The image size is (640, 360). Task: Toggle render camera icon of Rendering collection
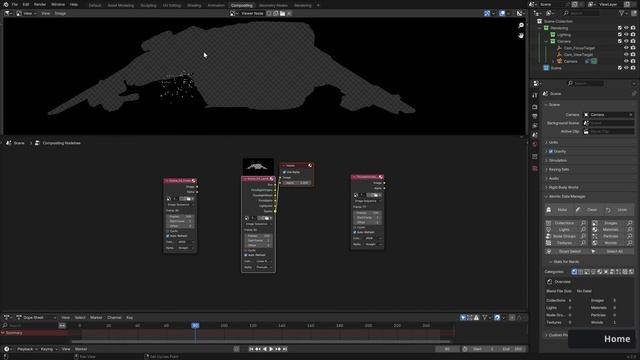tap(633, 28)
